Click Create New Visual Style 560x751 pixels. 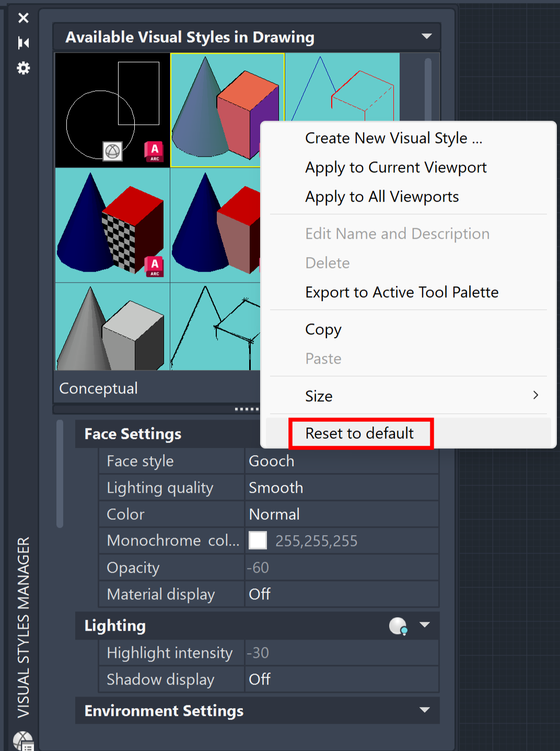[393, 137]
